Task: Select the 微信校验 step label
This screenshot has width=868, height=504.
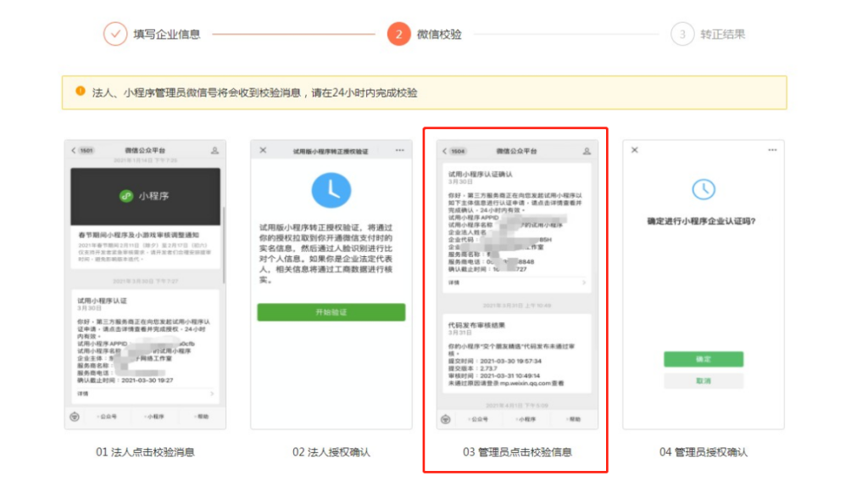Action: pyautogui.click(x=439, y=34)
